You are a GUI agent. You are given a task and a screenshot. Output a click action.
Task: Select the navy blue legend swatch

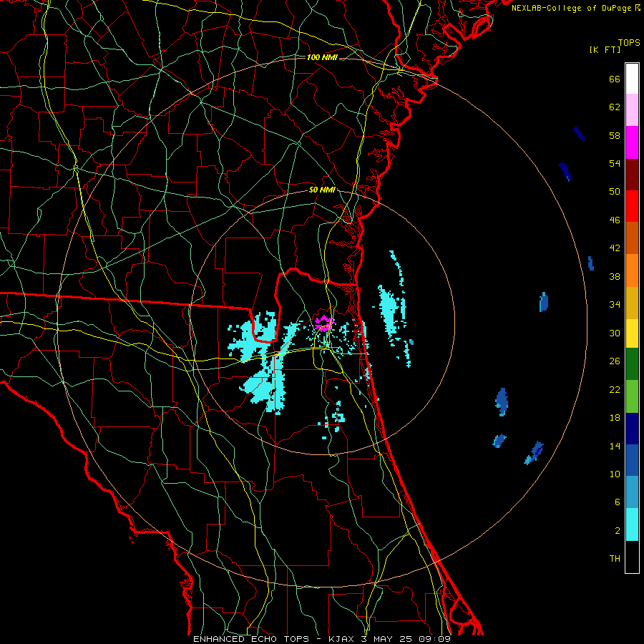tap(632, 429)
